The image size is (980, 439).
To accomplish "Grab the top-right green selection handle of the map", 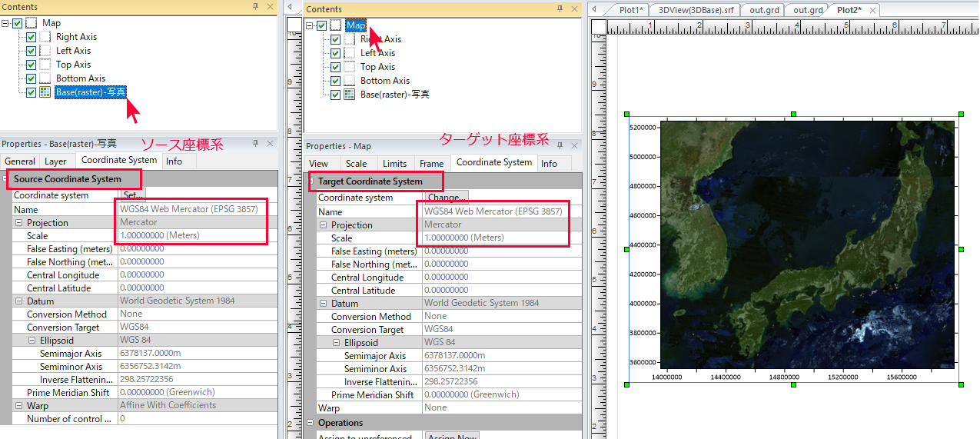I will pyautogui.click(x=961, y=114).
